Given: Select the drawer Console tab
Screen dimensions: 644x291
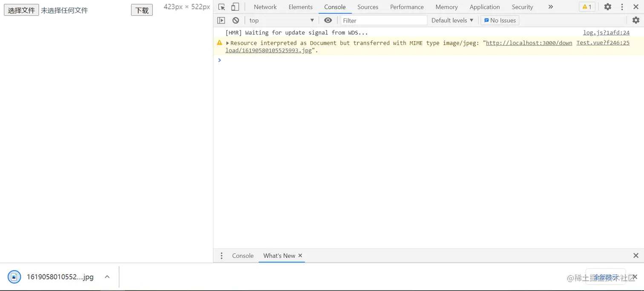Looking at the screenshot, I should coord(243,256).
